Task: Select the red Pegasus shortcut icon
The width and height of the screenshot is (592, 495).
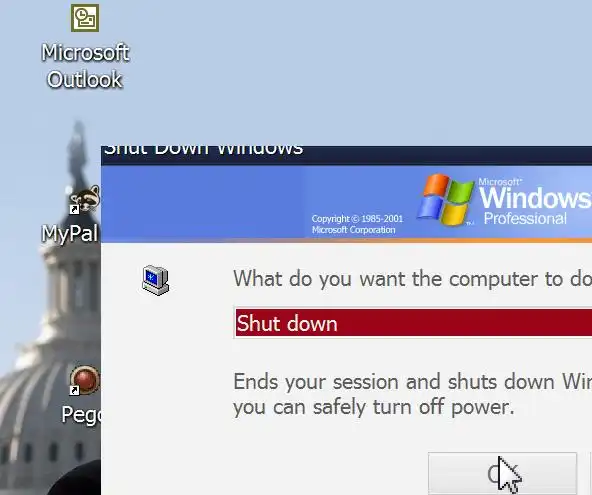Action: click(85, 380)
